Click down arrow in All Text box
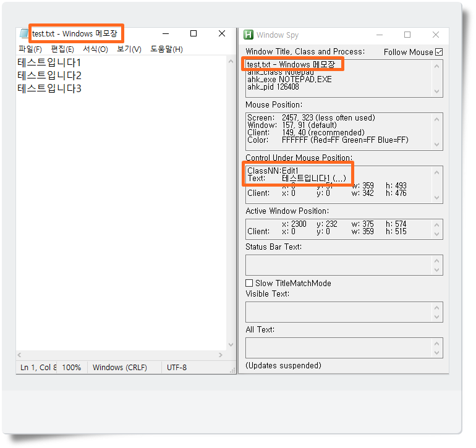 pyautogui.click(x=436, y=353)
